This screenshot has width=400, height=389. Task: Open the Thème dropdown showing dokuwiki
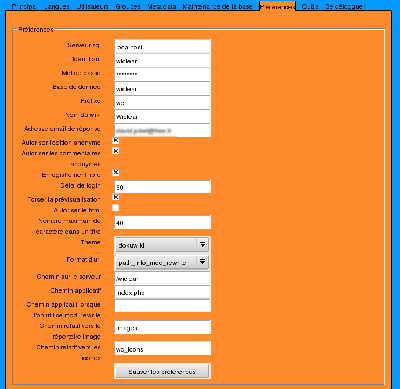(x=162, y=245)
